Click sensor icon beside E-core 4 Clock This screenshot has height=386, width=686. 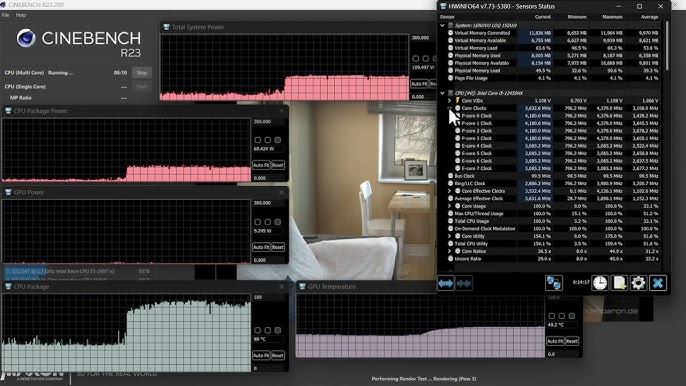[x=458, y=146]
